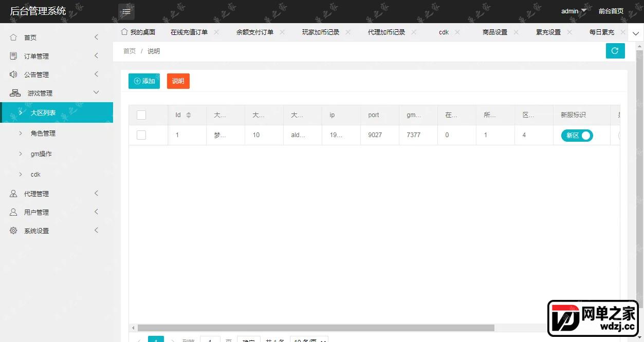Switch to the 我的桌面 tab
The image size is (644, 342).
[138, 32]
